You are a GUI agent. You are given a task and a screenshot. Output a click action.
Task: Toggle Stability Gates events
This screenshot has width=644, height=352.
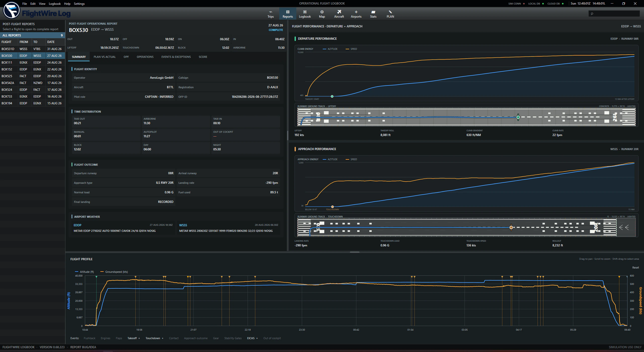233,338
